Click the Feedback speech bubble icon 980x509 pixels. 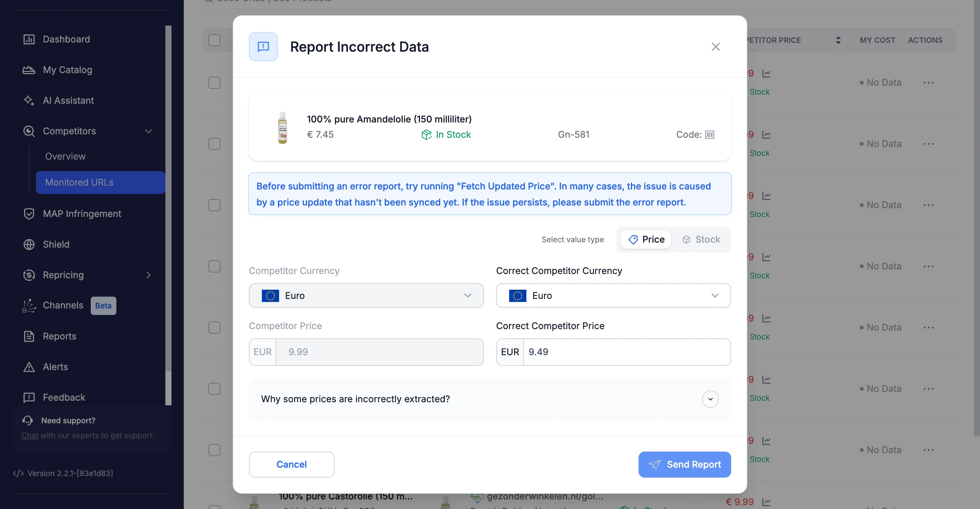click(x=29, y=397)
